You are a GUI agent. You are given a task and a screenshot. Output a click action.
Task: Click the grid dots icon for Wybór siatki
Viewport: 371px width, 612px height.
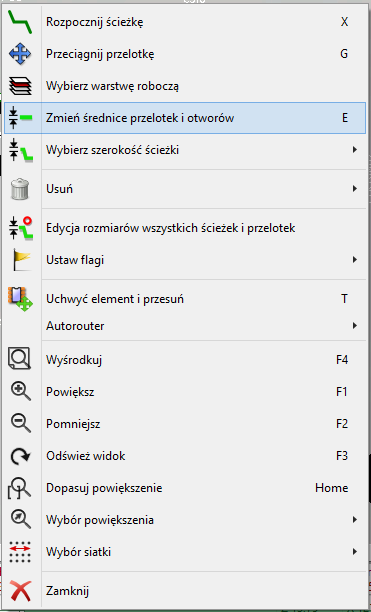point(20,552)
